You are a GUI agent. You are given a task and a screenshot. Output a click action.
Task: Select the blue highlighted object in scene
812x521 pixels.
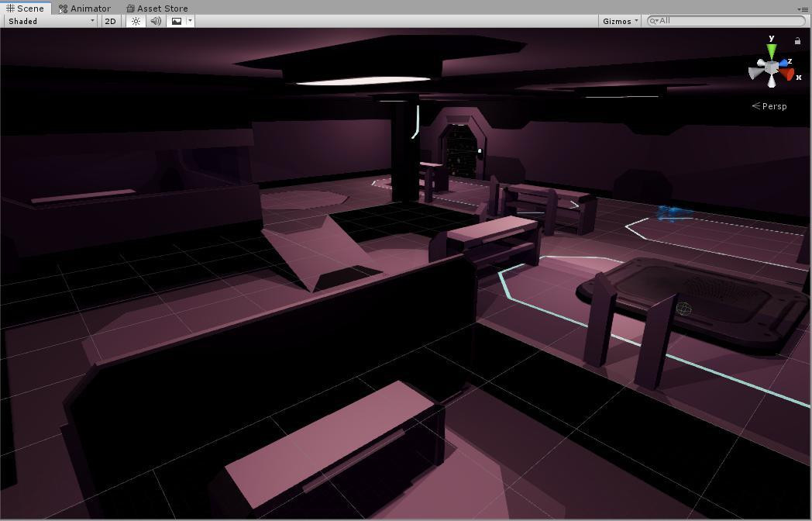(675, 212)
